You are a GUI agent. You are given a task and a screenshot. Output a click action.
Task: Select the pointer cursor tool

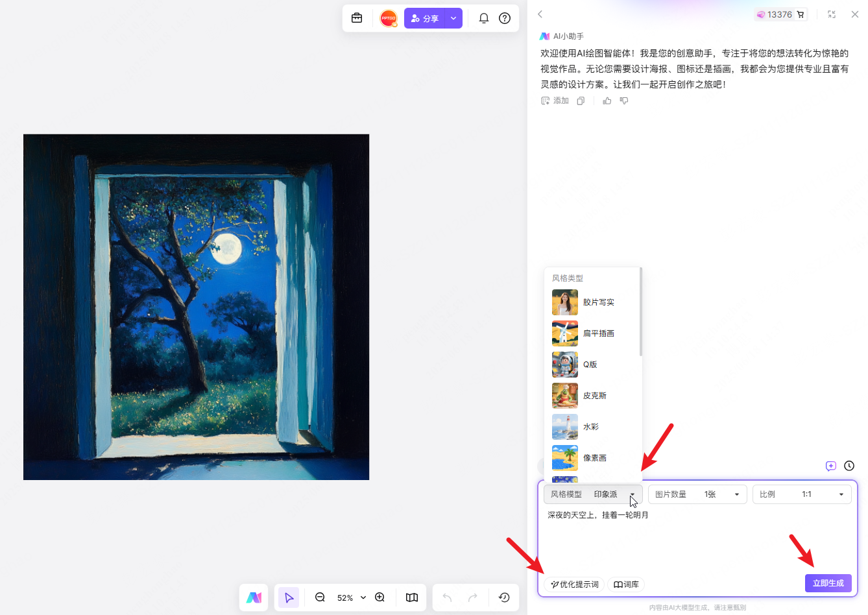pos(289,597)
